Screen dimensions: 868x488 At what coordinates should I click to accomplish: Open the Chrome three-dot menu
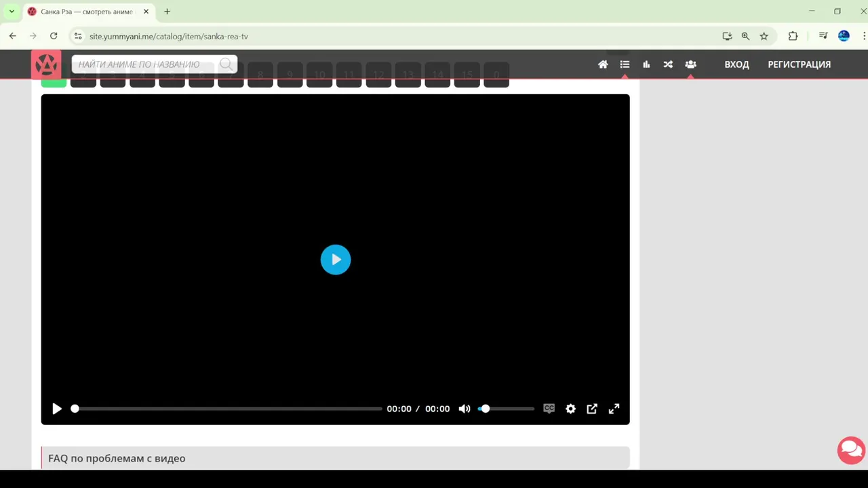coord(865,36)
